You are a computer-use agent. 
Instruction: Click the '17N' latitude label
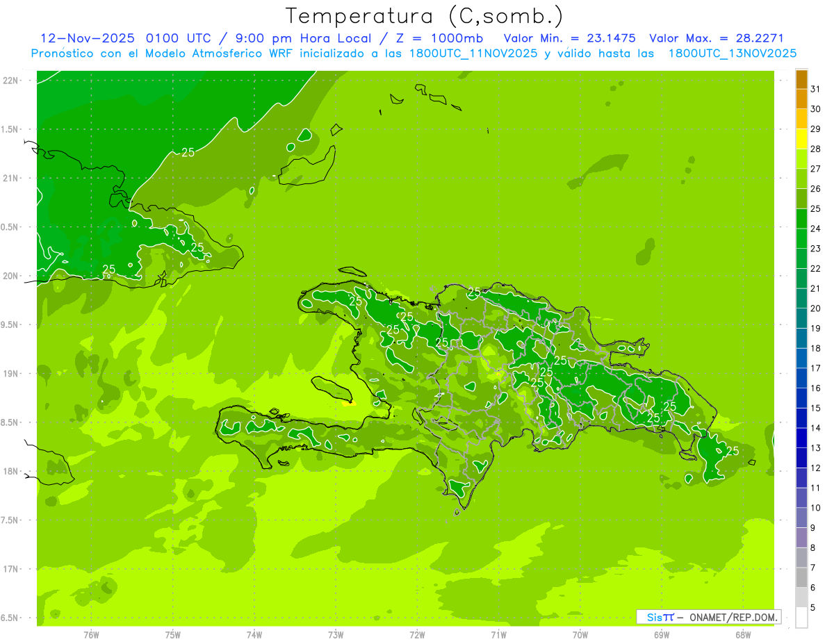(x=11, y=569)
